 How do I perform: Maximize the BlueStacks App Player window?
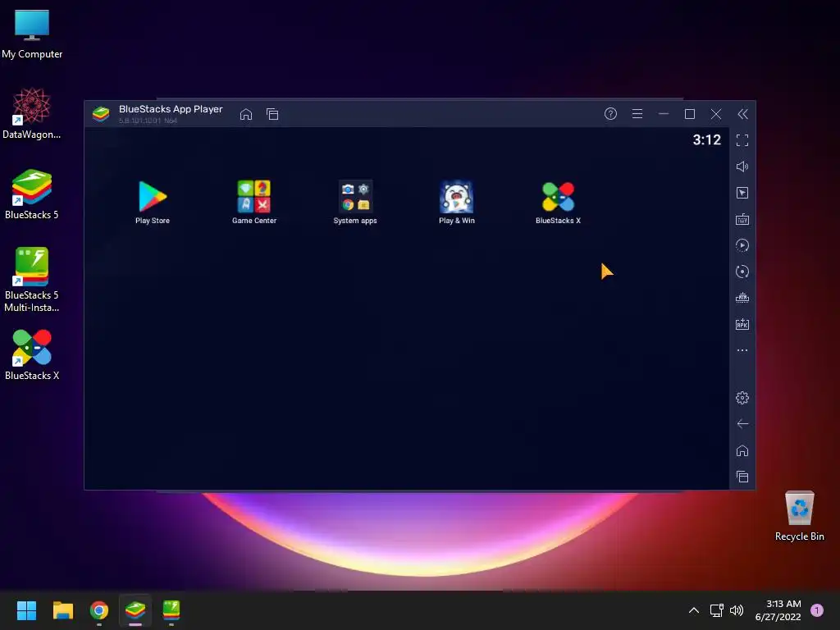click(690, 113)
